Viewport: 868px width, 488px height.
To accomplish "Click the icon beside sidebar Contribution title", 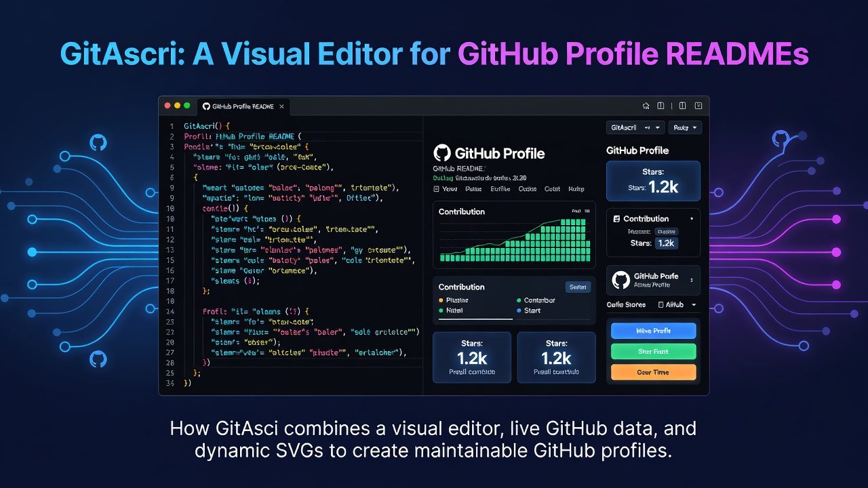I will click(616, 219).
